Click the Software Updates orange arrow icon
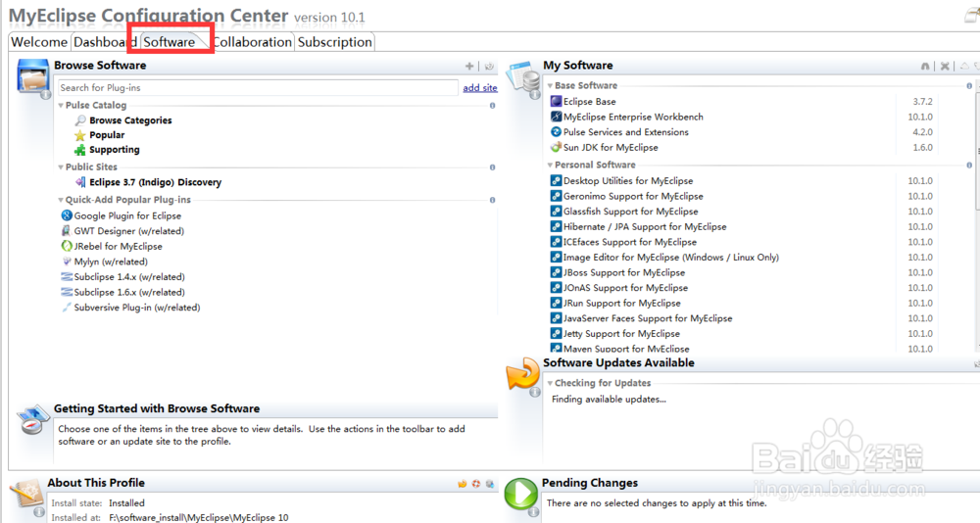Viewport: 980px width, 523px height. click(x=522, y=374)
